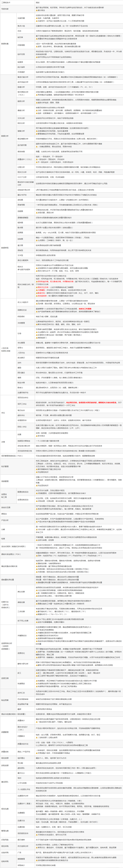
Task: Click the 激励 cell
Action: tap(26, 368)
